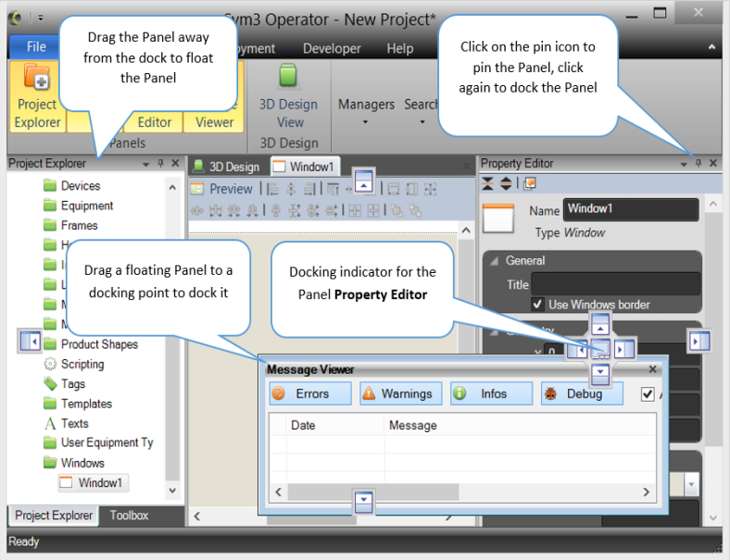
Task: Switch to the Project Explorer bottom tab
Action: tap(54, 516)
